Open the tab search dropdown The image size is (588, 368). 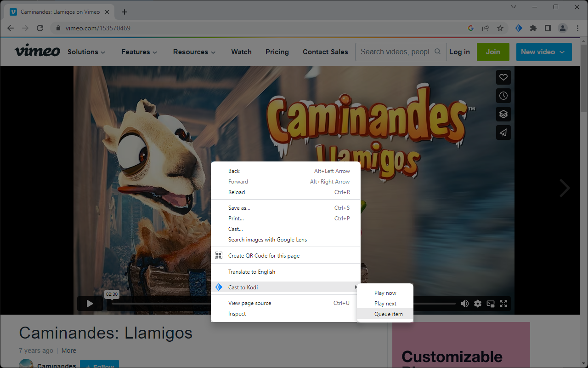(x=514, y=7)
